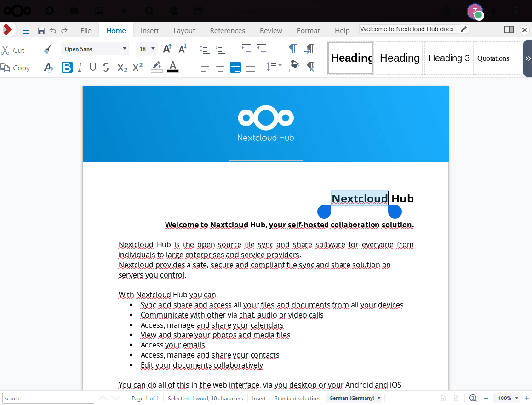Screen dimensions: 532x405
Task: Click the Save document icon
Action: (41, 30)
